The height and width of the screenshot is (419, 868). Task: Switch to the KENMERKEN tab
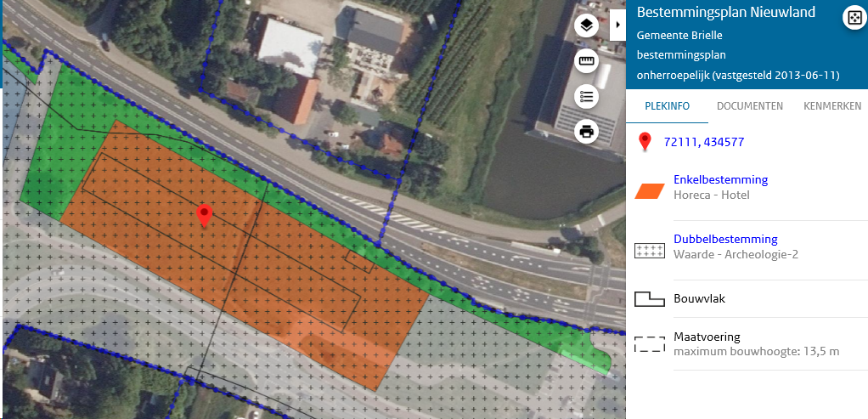click(x=832, y=106)
